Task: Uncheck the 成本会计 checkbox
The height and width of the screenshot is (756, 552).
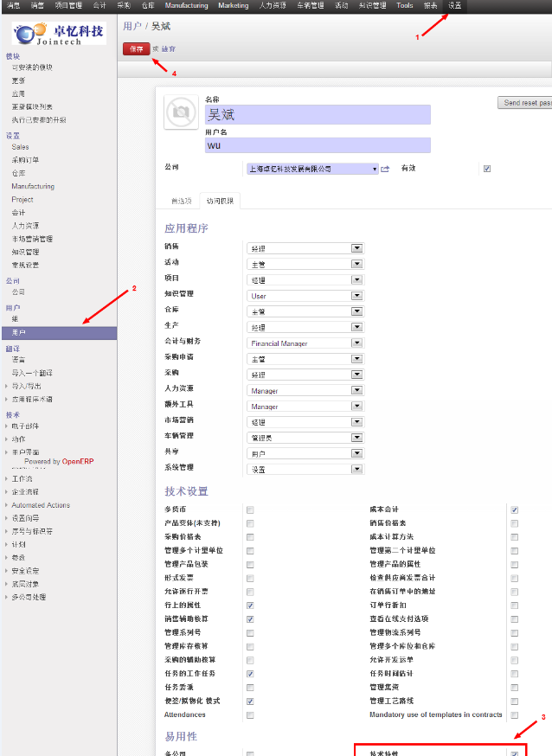Action: tap(514, 509)
